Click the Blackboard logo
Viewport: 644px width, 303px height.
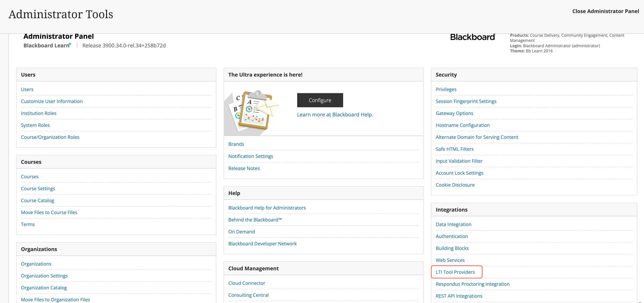[x=473, y=37]
